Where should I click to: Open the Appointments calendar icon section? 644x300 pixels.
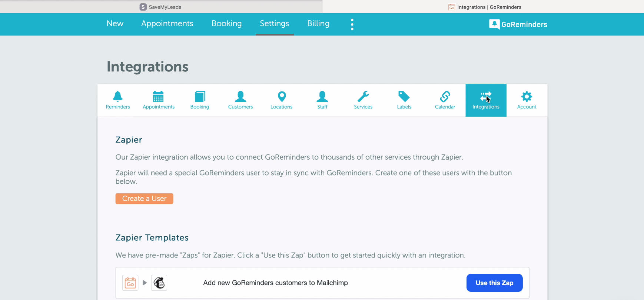(x=159, y=100)
